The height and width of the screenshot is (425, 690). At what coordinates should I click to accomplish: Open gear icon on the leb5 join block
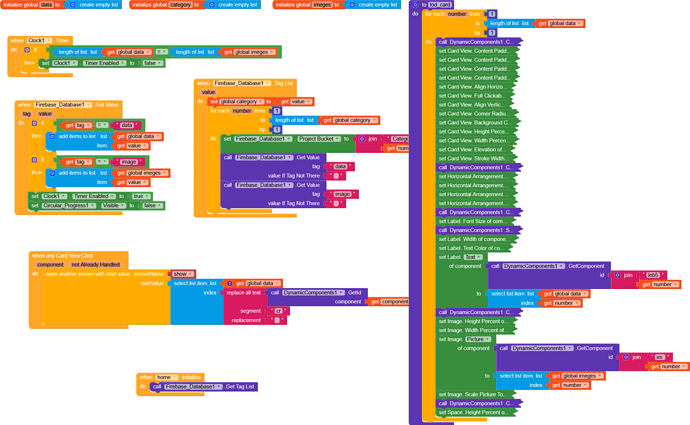(617, 275)
